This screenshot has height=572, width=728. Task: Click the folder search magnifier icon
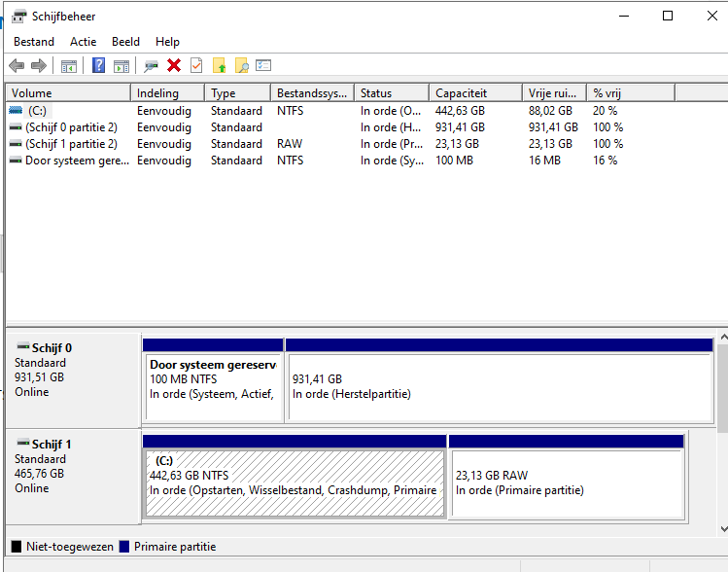click(241, 65)
